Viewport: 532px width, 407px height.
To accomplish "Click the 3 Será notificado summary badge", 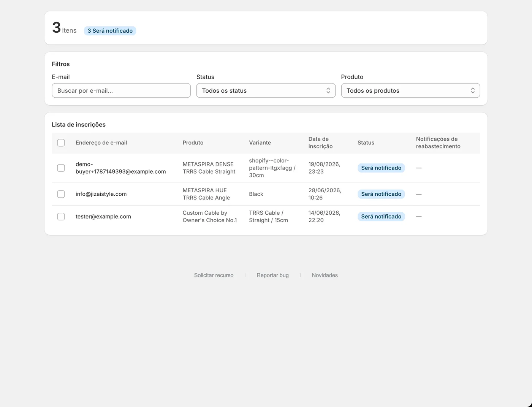I will pos(110,31).
